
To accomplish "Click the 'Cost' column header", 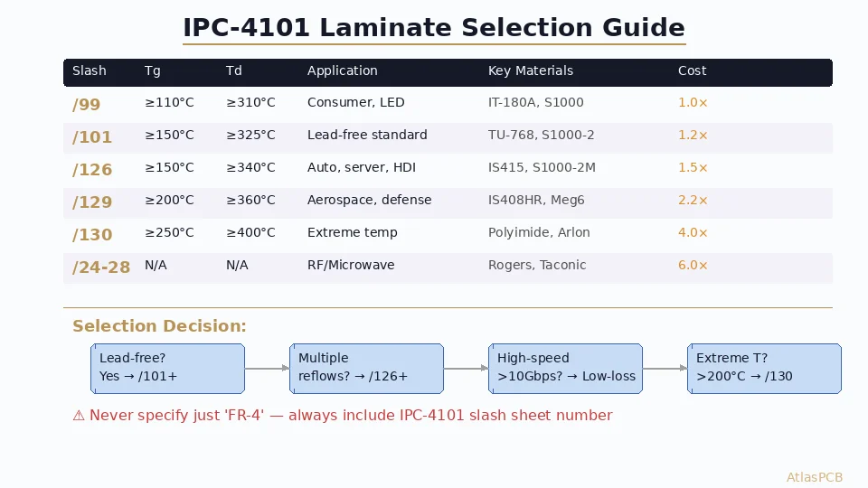I will coord(692,70).
